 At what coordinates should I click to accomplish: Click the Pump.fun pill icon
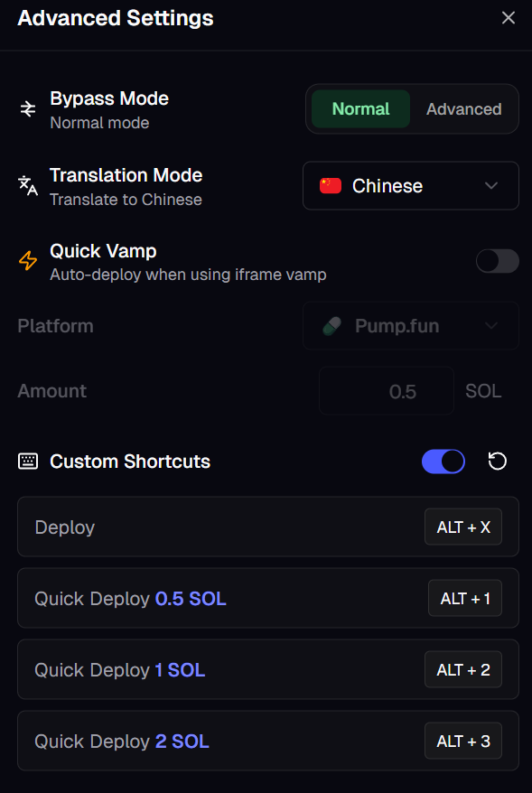[331, 326]
